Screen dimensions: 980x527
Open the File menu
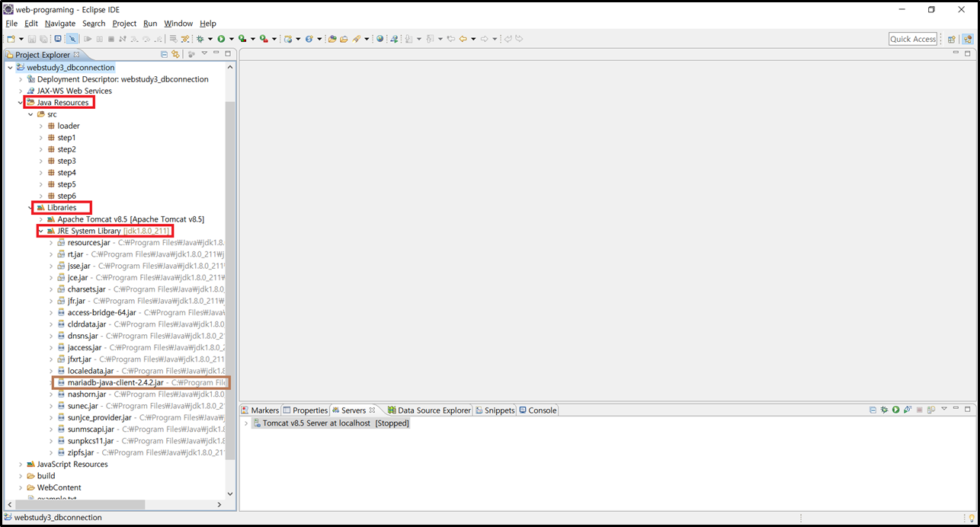point(11,24)
